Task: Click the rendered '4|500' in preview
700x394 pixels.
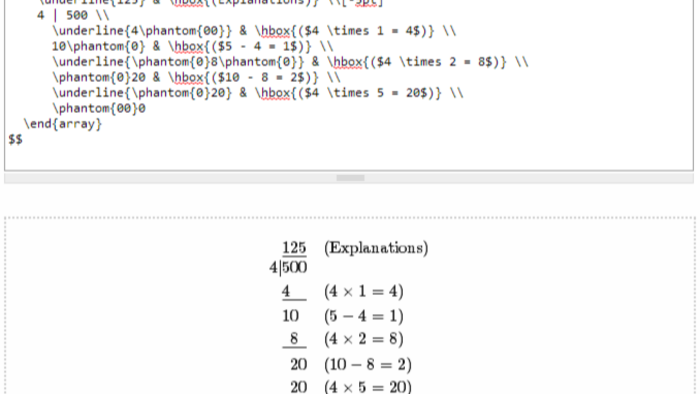Action: 288,268
